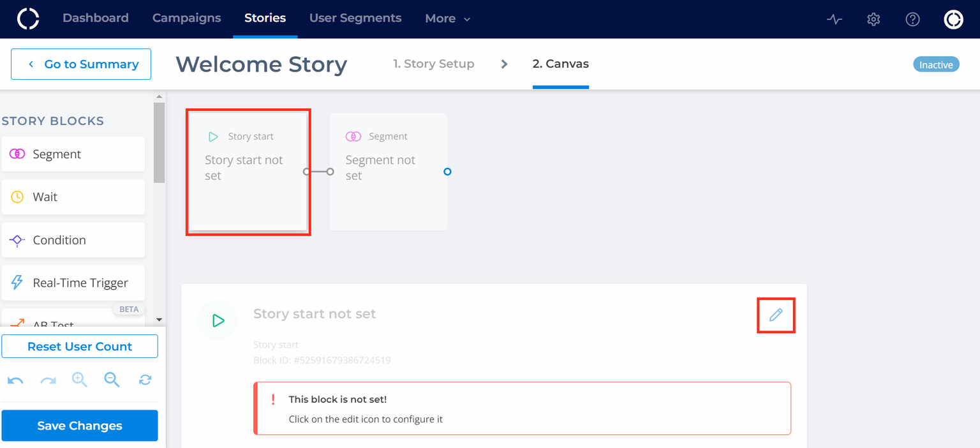Select the Wait story block
The height and width of the screenshot is (448, 980).
[x=73, y=197]
